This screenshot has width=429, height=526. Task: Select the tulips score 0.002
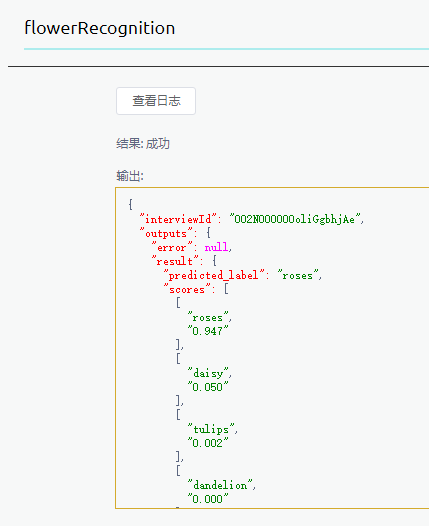tap(208, 443)
